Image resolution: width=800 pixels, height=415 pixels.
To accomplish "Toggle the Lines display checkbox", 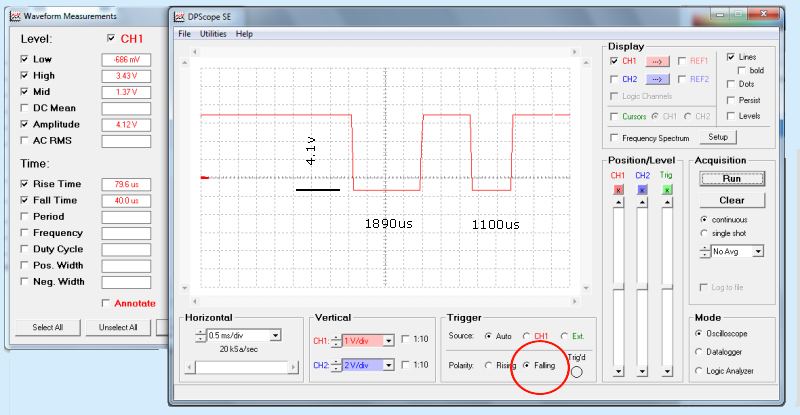I will click(731, 57).
